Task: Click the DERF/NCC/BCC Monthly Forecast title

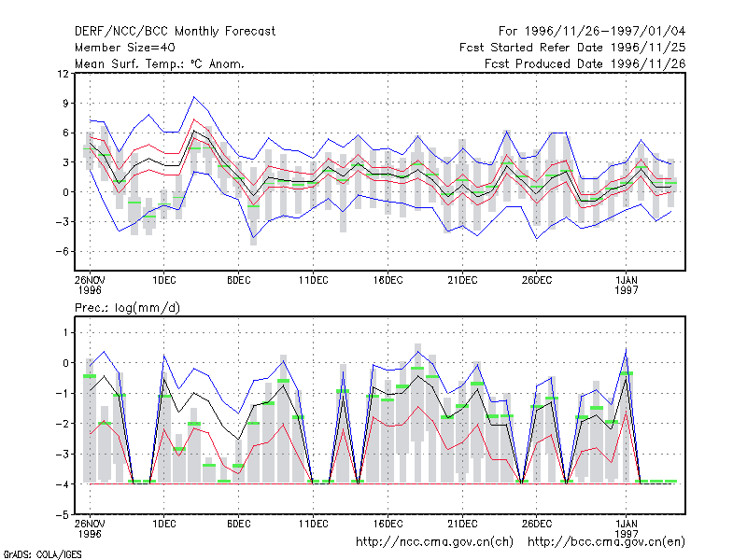Action: (175, 32)
